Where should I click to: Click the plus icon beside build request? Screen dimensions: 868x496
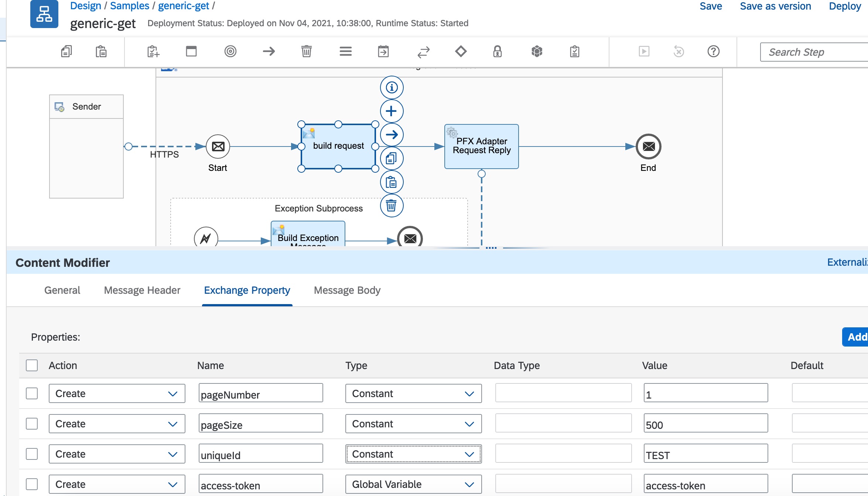click(x=391, y=111)
